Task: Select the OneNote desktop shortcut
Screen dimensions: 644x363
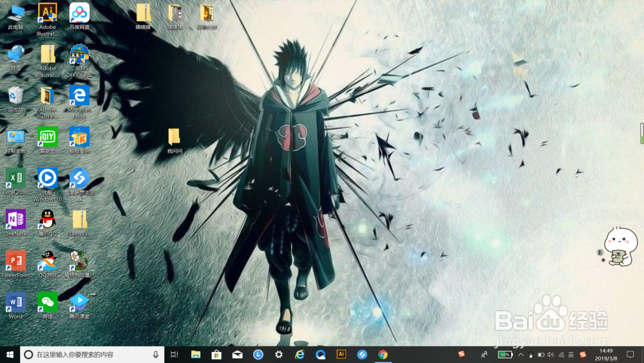Action: click(x=15, y=223)
